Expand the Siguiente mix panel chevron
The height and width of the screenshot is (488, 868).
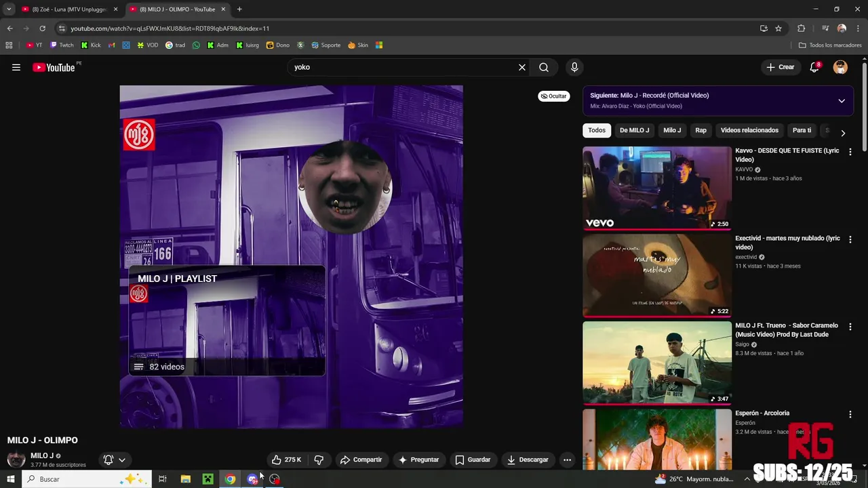click(842, 101)
